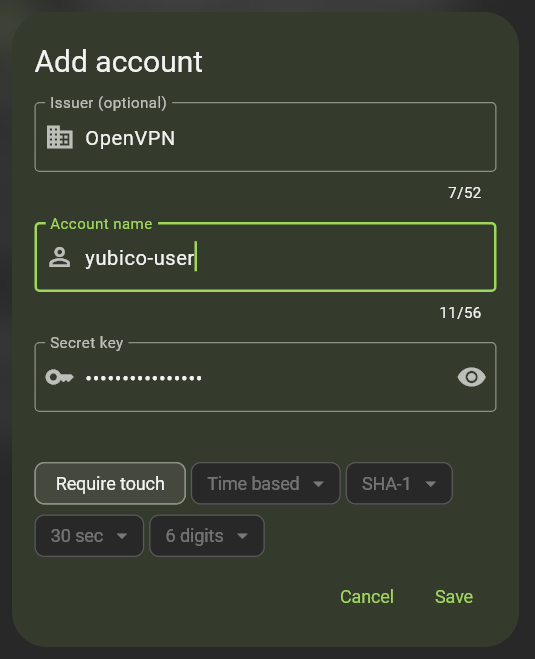Click the person icon beside yubico-user
This screenshot has height=659, width=535.
[x=60, y=257]
